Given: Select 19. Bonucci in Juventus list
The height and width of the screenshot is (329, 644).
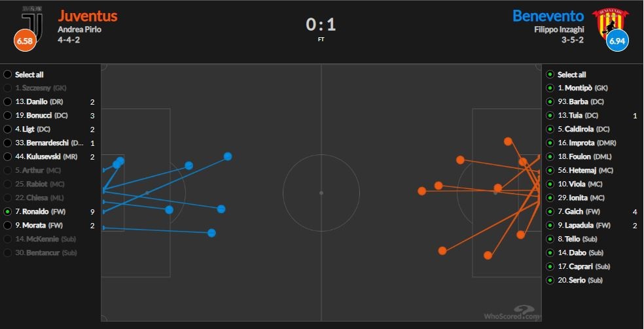Looking at the screenshot, I should pos(7,116).
